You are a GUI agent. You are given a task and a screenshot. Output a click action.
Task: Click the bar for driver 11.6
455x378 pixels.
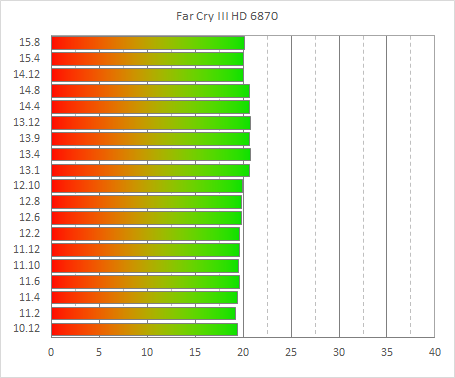click(x=146, y=282)
